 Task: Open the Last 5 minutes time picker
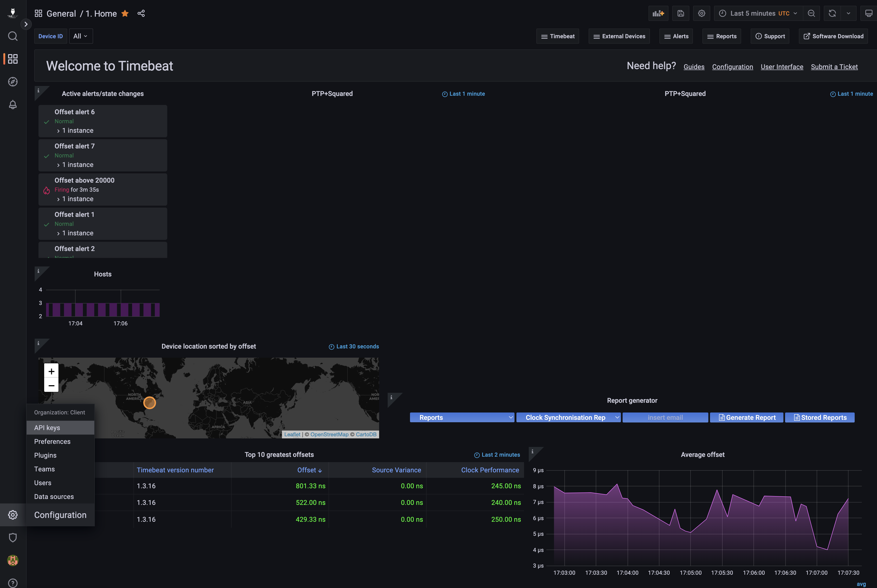click(758, 14)
